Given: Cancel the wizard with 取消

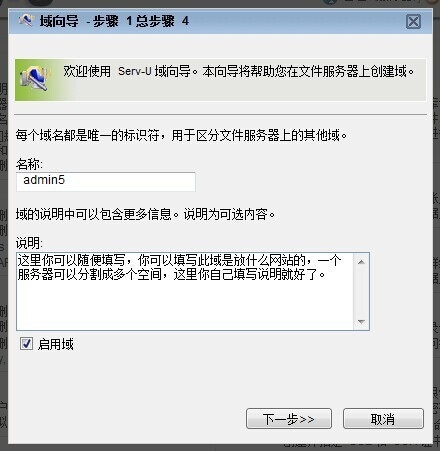Looking at the screenshot, I should (x=383, y=419).
